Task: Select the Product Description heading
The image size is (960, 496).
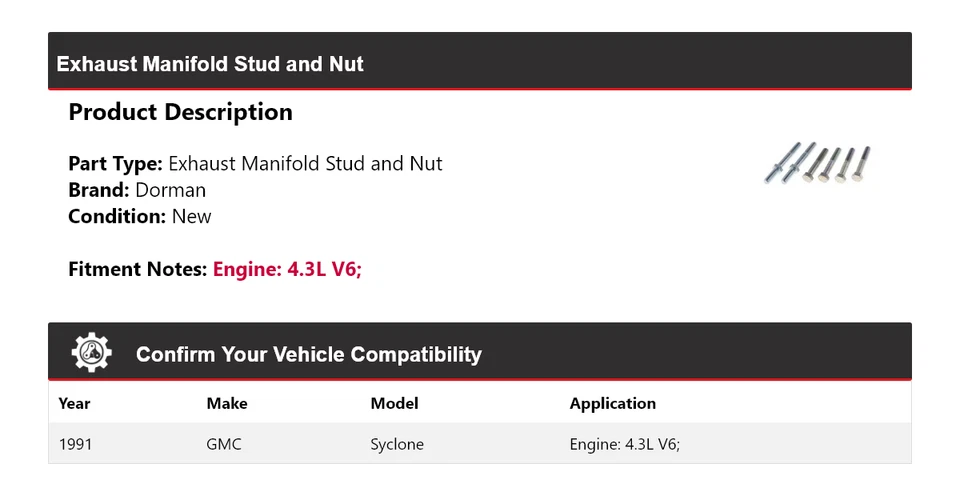Action: [x=180, y=112]
